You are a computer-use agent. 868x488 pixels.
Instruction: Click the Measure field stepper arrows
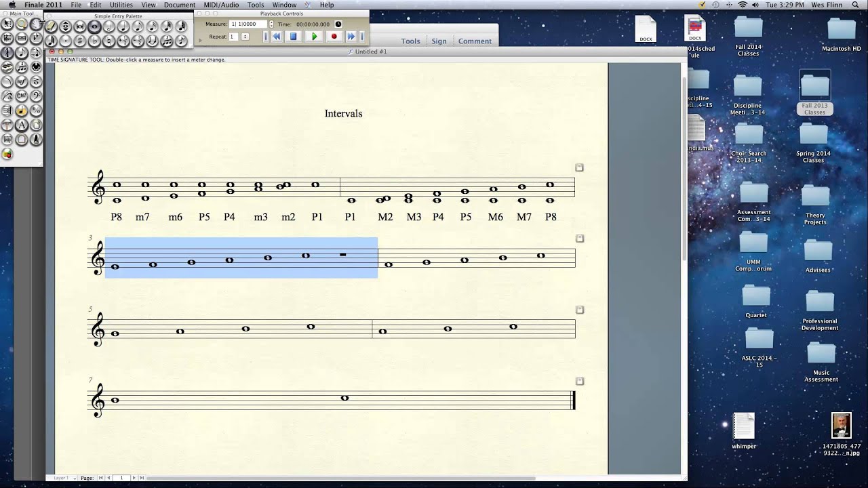[x=271, y=24]
